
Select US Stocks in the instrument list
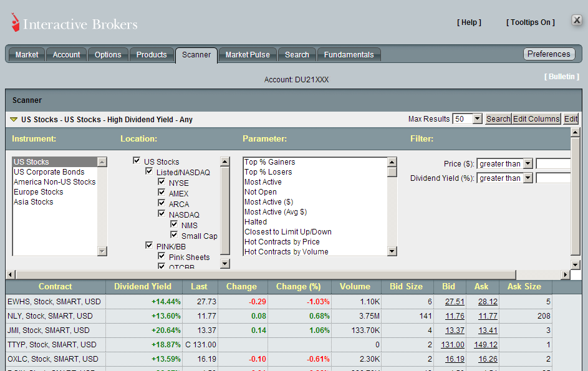click(55, 161)
